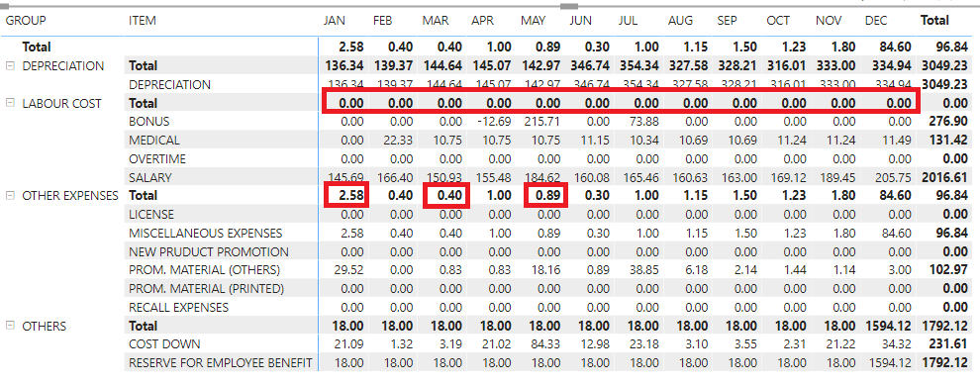Viewport: 980px width, 386px height.
Task: Select the MISCELLANEOUS EXPENSES row label
Action: [x=205, y=233]
